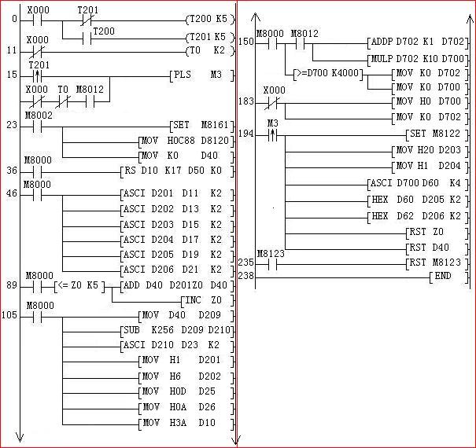Click the SET M8161 instruction
This screenshot has width=476, height=448.
(201, 125)
